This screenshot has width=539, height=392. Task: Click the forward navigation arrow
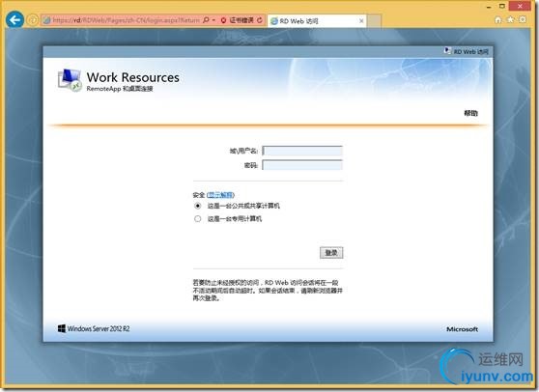click(x=32, y=20)
